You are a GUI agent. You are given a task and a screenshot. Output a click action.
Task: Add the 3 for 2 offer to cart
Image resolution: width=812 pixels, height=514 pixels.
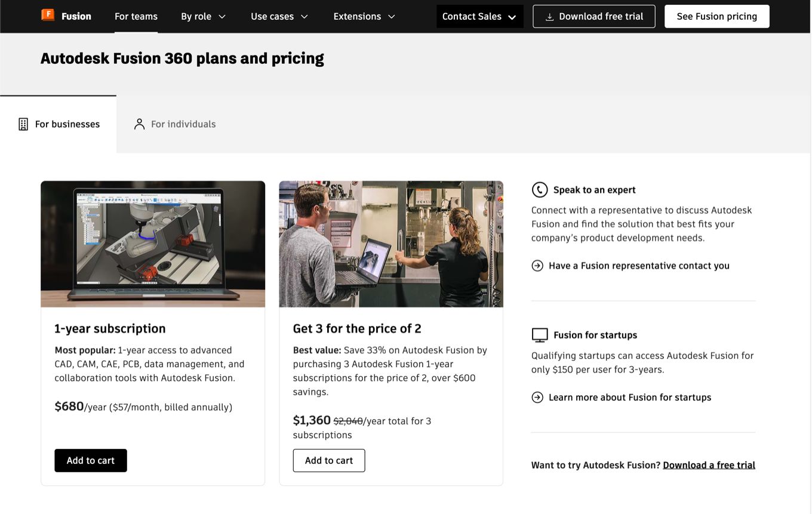(x=329, y=460)
